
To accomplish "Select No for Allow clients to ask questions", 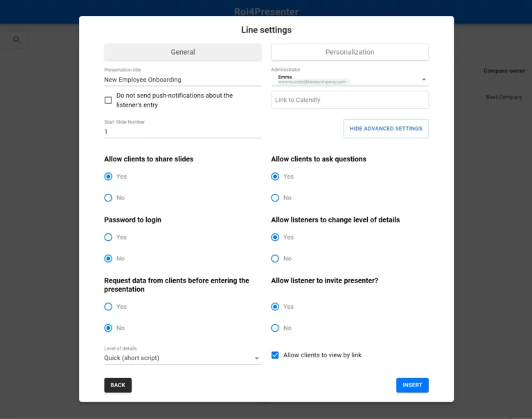I will [275, 198].
